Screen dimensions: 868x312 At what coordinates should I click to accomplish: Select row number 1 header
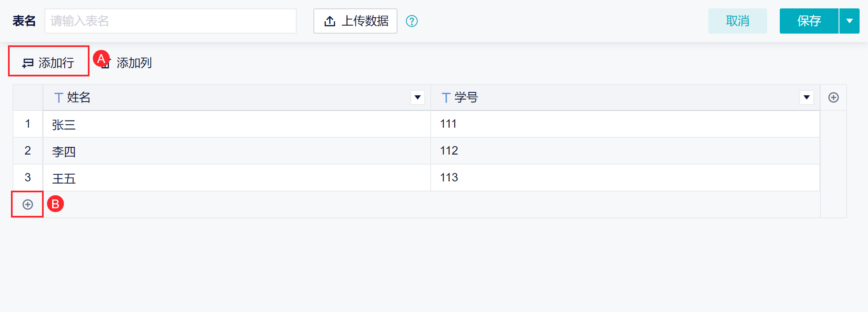28,124
